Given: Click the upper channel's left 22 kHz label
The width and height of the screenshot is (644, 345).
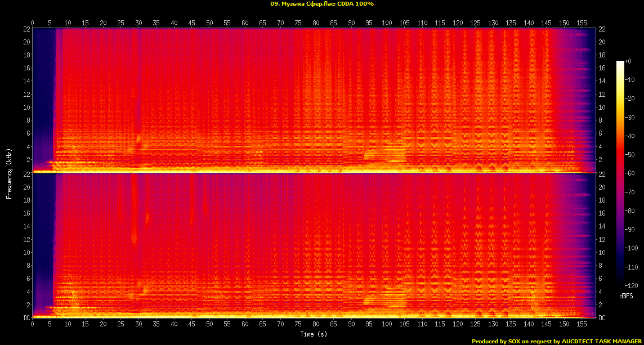Looking at the screenshot, I should click(26, 29).
